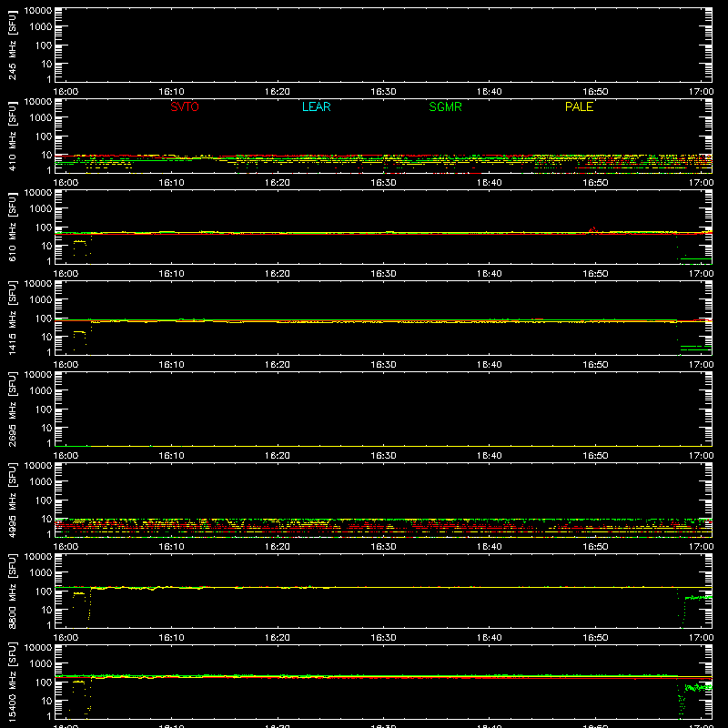The height and width of the screenshot is (728, 728).
Task: Click the yellow dip segment after 16:00 at 610 MHz
Action: pyautogui.click(x=79, y=241)
